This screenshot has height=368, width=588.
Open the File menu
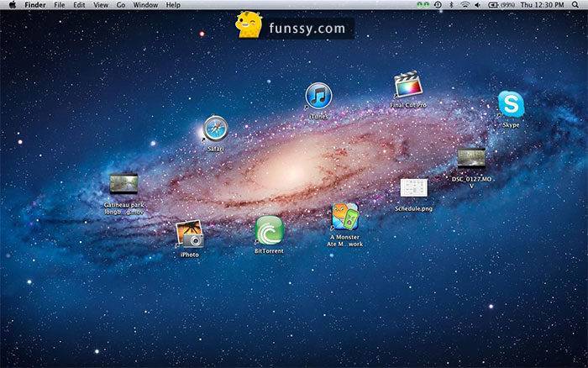coord(60,5)
